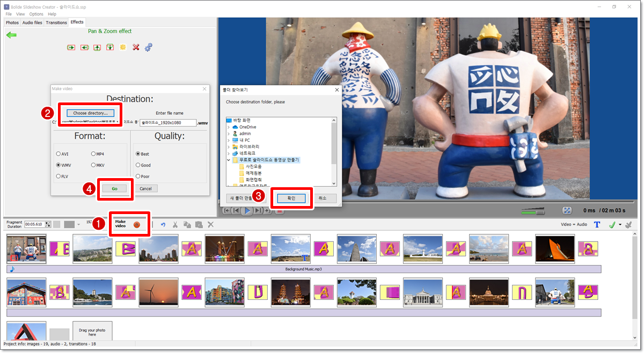Click the paste icon in timeline toolbar
The image size is (644, 353).
[x=199, y=225]
